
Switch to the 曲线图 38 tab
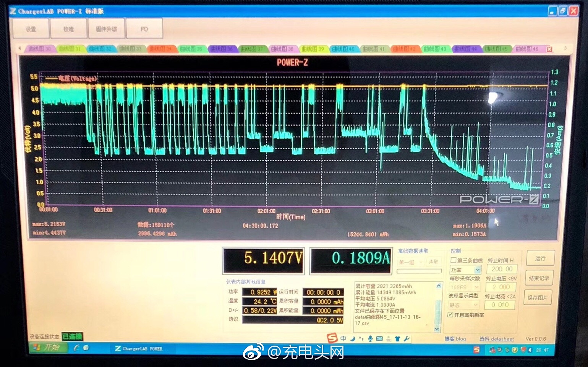coord(282,49)
